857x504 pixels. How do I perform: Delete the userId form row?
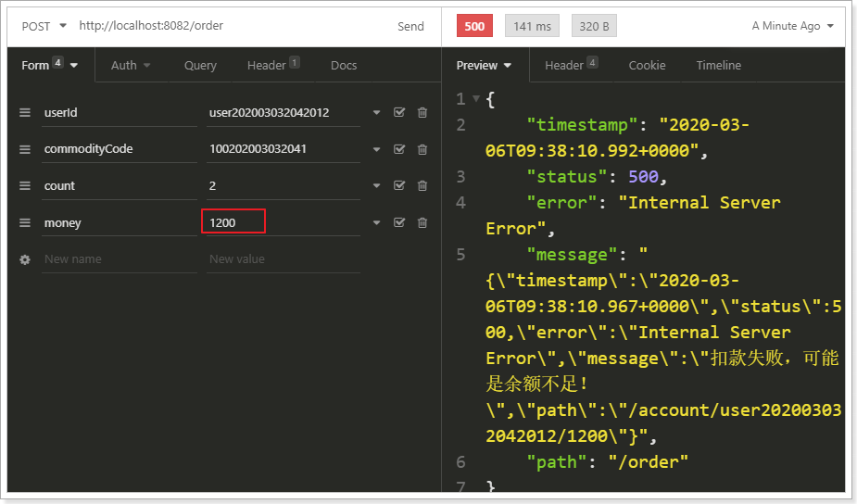click(422, 112)
